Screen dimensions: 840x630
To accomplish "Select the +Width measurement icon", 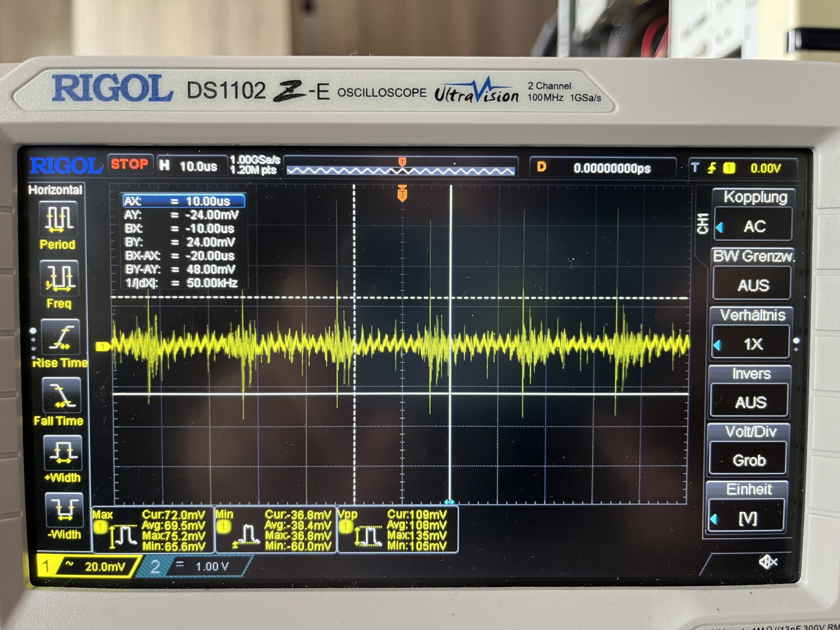I will 63,453.
